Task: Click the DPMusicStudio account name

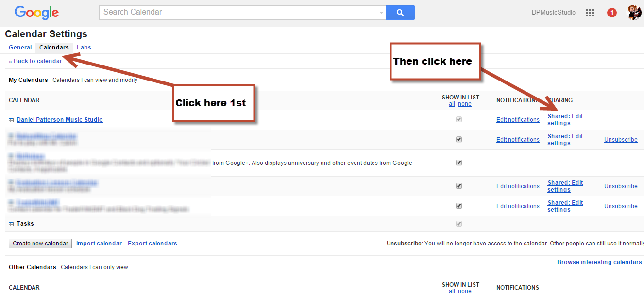Action: click(554, 13)
